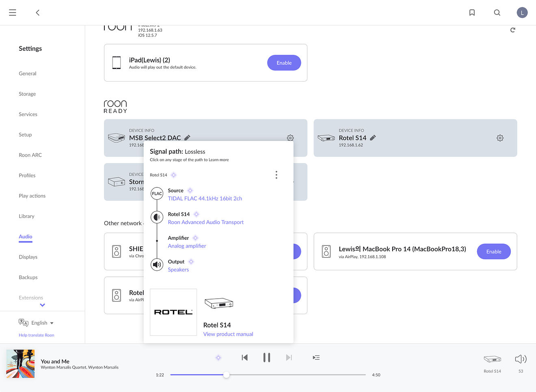Open bookmarks icon in top bar
This screenshot has height=392, width=536.
pyautogui.click(x=472, y=13)
